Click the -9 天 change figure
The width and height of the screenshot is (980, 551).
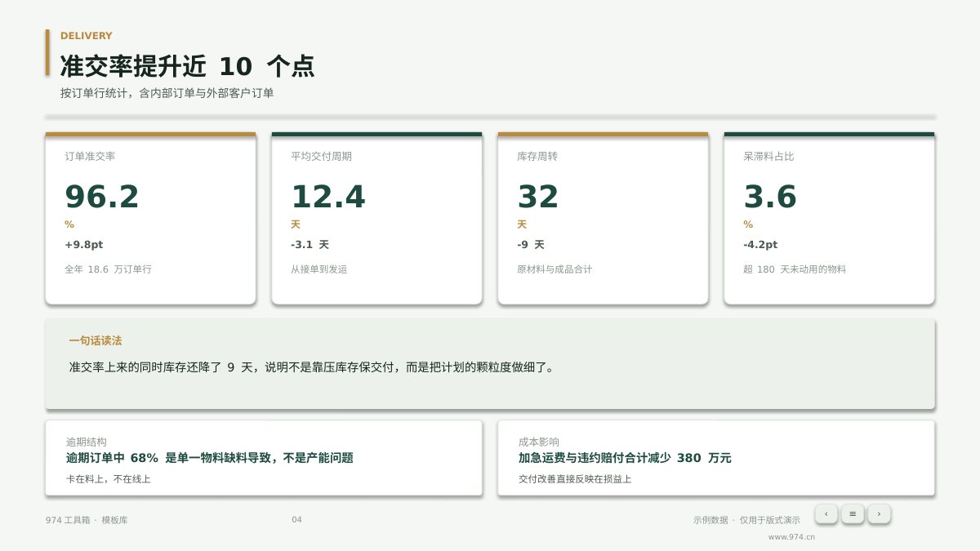(531, 244)
